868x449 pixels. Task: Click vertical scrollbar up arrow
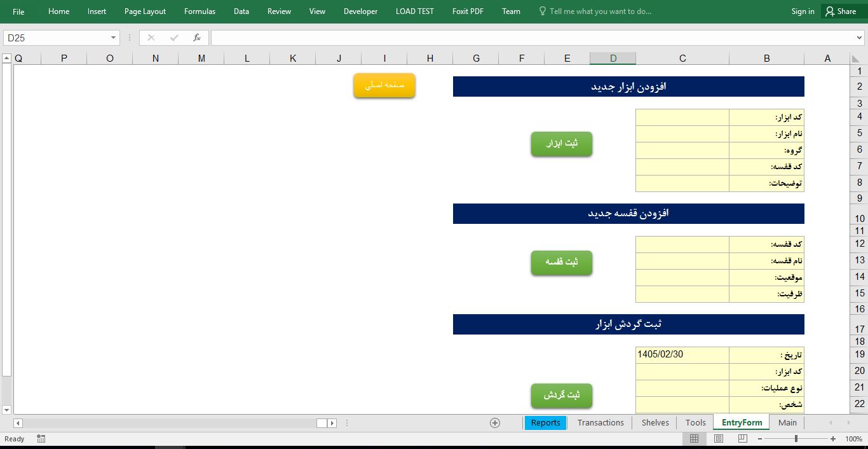[6, 59]
